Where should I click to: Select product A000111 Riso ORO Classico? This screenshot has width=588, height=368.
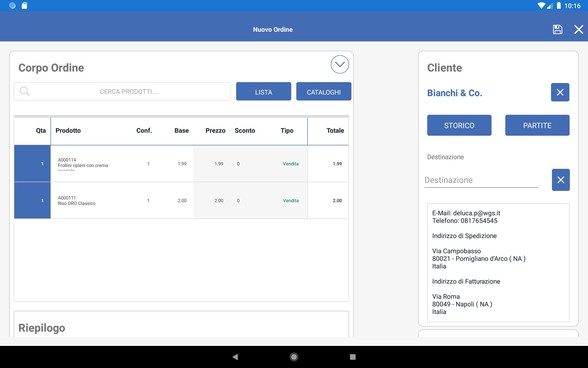76,201
